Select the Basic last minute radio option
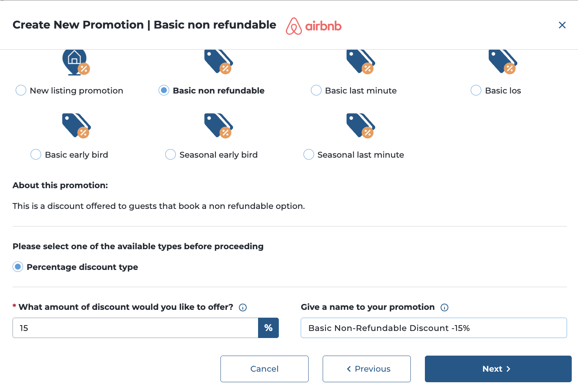 316,90
